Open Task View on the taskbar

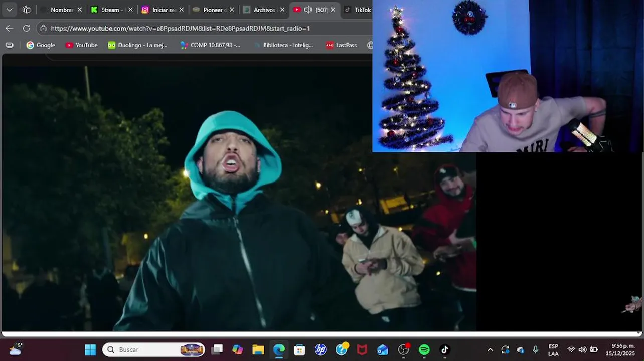point(217,349)
